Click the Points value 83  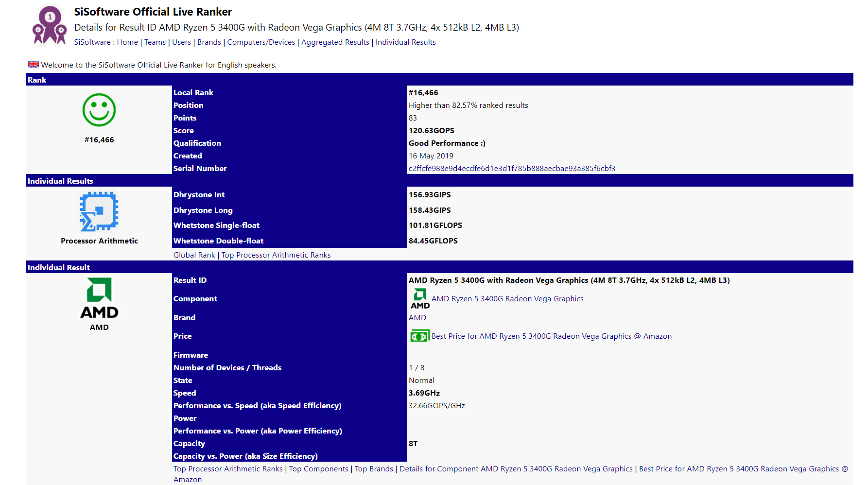413,118
